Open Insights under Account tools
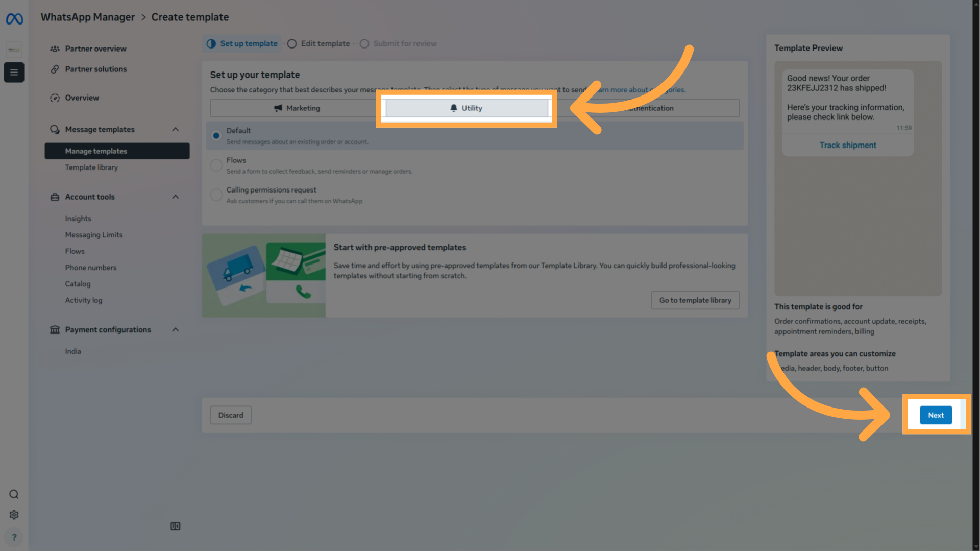The image size is (980, 551). coord(78,219)
